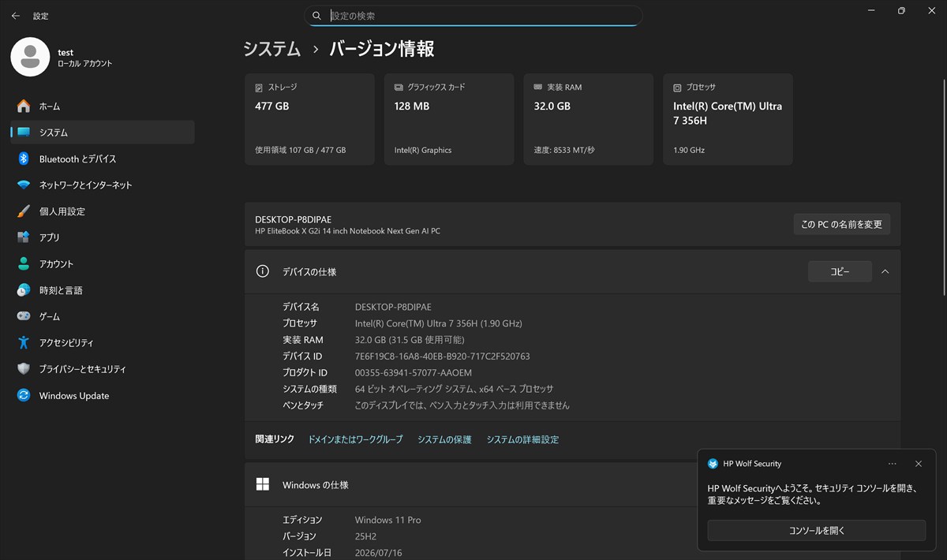Viewport: 947px width, 560px height.
Task: Click the Windows logo icon in Windows の仕様
Action: [263, 484]
